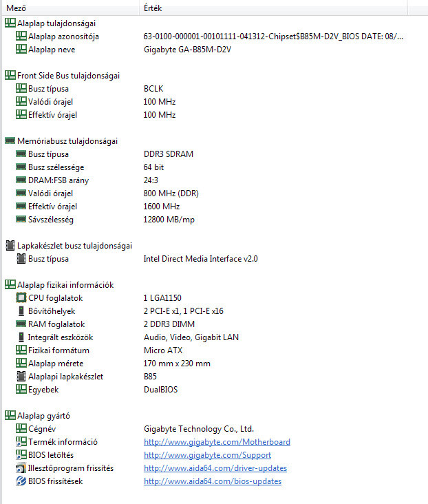The width and height of the screenshot is (428, 504).
Task: Open the gigabyte.com/Motherboard link
Action: coord(217,442)
